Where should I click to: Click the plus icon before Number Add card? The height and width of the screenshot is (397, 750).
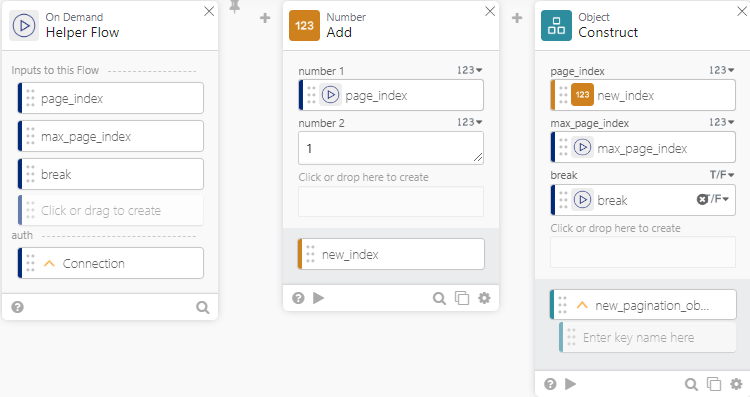coord(265,18)
